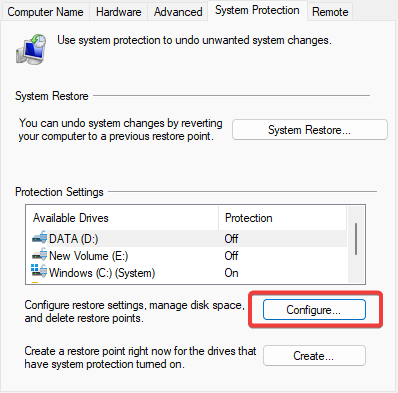398x393 pixels.
Task: Switch to the Computer Name tab
Action: pos(45,12)
